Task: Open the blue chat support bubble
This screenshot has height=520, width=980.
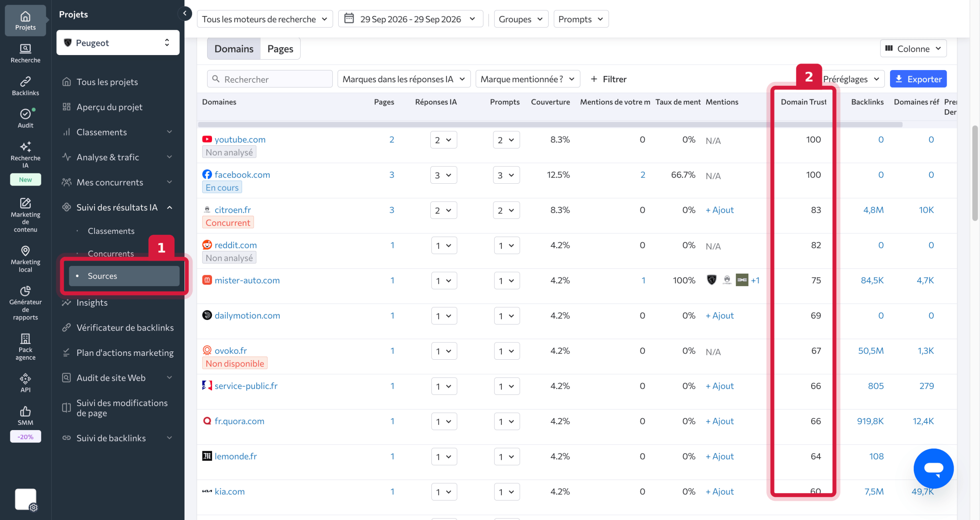Action: (x=933, y=468)
